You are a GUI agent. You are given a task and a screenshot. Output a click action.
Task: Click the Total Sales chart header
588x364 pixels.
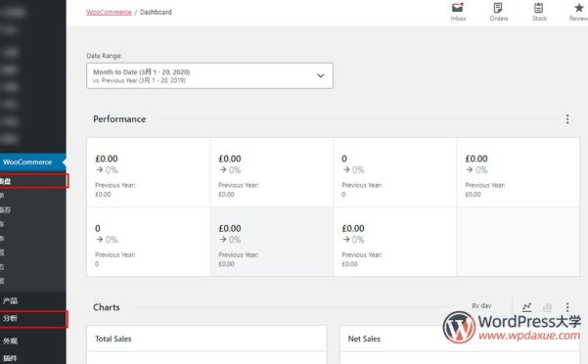click(x=113, y=339)
